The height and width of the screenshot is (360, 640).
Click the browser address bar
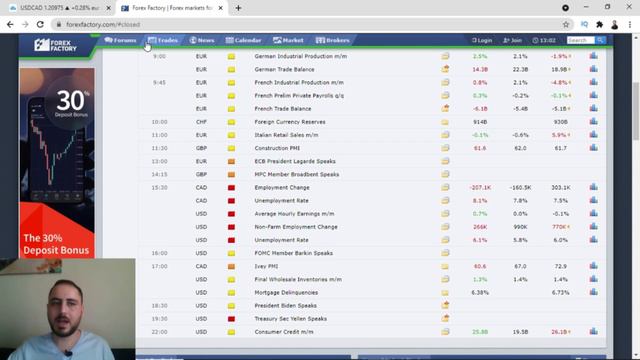pyautogui.click(x=310, y=24)
